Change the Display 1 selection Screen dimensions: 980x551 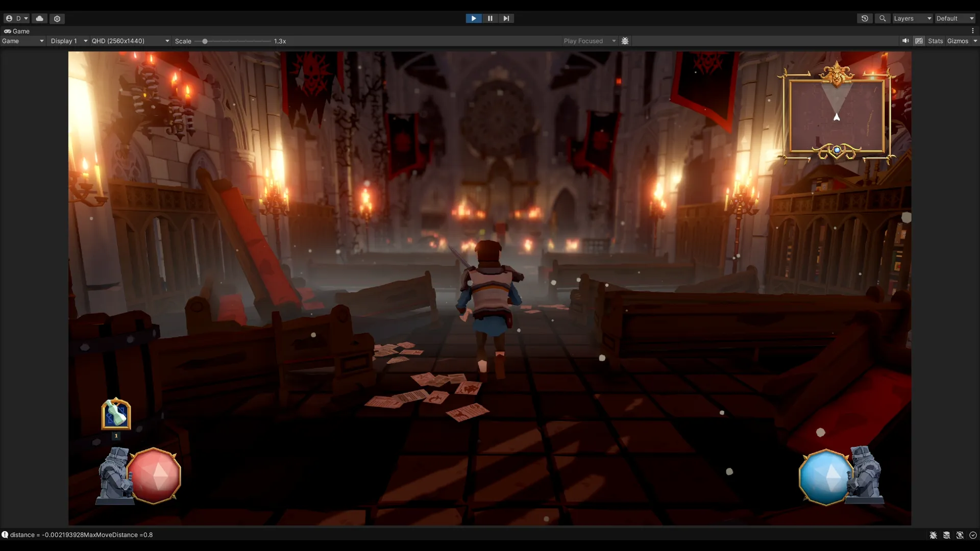pyautogui.click(x=69, y=41)
